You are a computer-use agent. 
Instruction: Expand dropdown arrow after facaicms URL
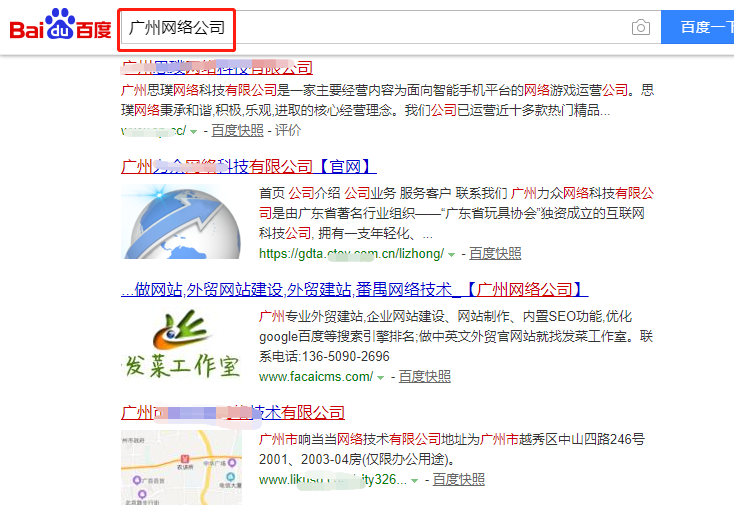381,378
